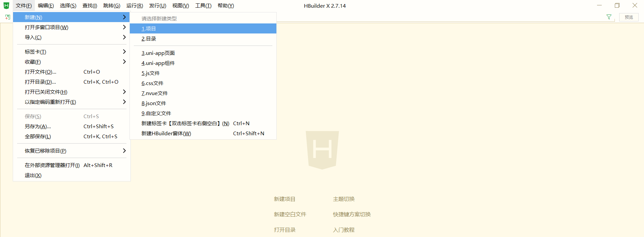Click the 新建空白文件 welcome link
This screenshot has width=644, height=237.
(x=290, y=215)
